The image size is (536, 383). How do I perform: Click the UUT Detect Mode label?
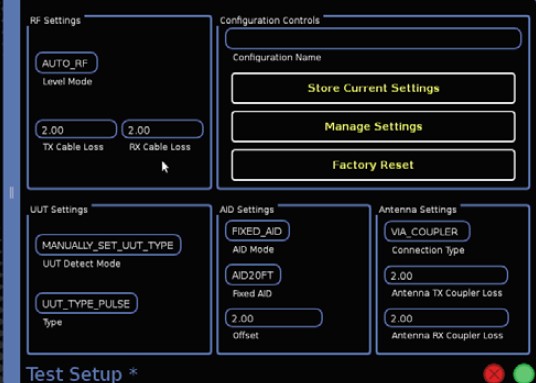pyautogui.click(x=82, y=264)
